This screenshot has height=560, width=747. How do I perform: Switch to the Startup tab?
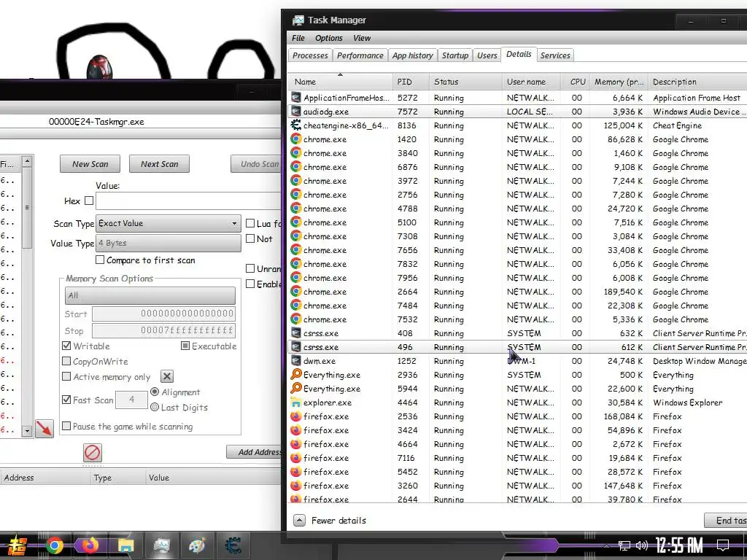click(455, 55)
